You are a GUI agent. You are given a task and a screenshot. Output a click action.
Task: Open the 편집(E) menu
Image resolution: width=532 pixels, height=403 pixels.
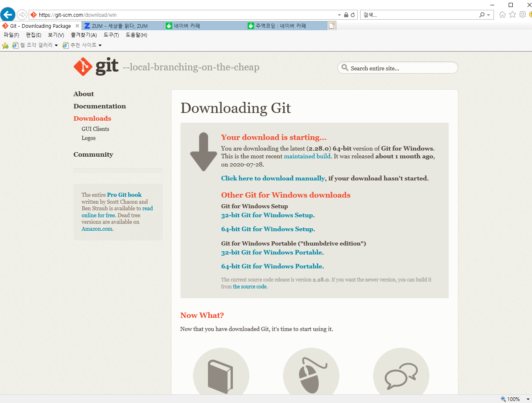[x=34, y=35]
